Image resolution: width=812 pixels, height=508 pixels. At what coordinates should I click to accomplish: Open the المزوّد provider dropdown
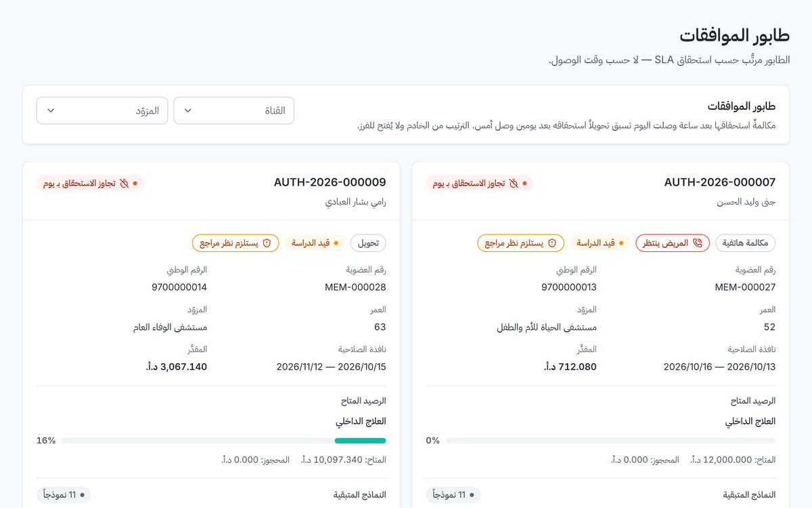point(102,110)
